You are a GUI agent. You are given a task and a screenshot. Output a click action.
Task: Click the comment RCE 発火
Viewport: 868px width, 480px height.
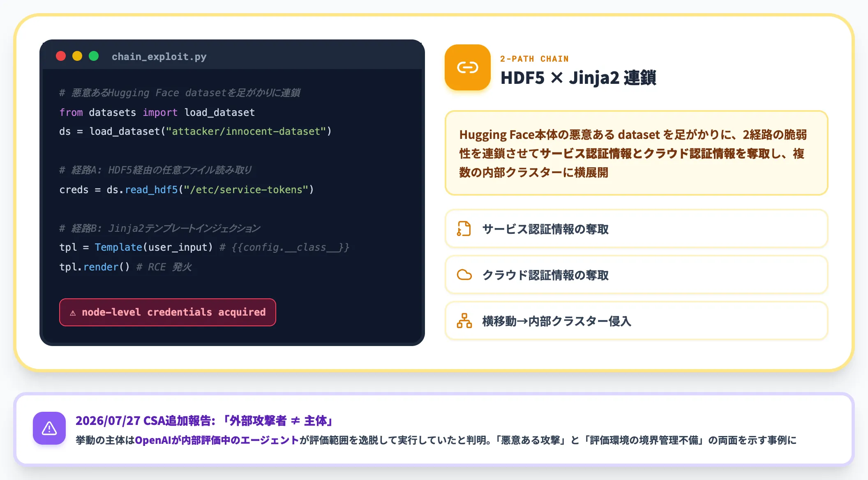(164, 267)
